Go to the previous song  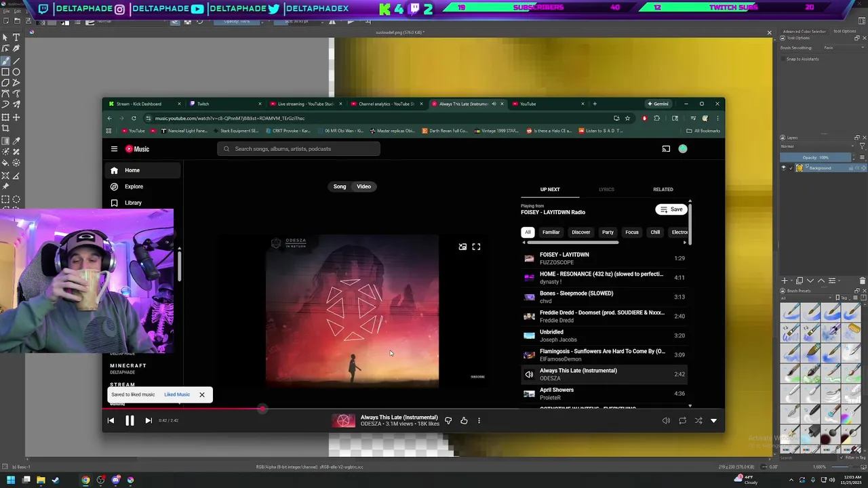click(x=111, y=421)
